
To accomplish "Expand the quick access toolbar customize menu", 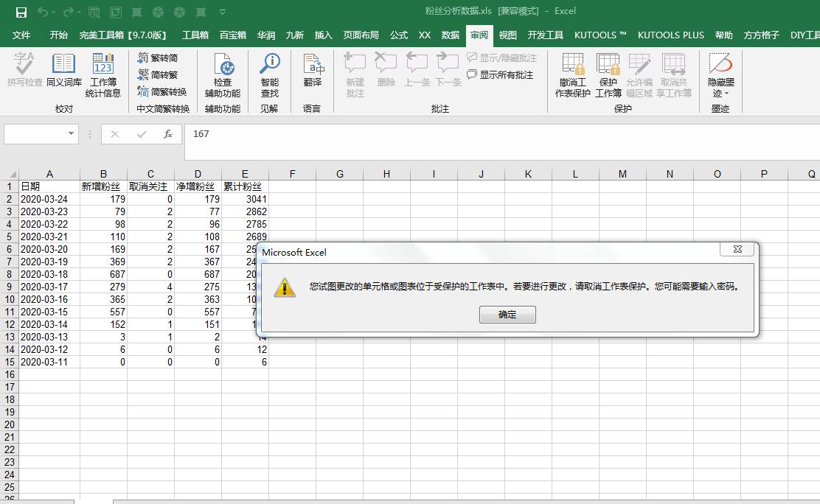I will pyautogui.click(x=223, y=12).
